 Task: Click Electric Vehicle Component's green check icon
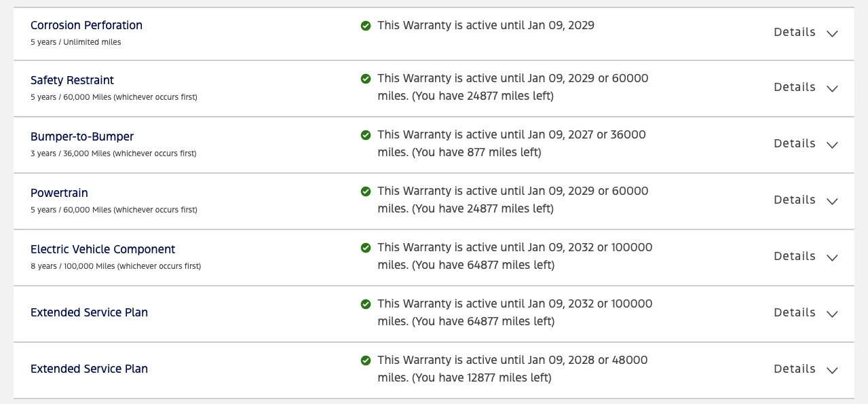[x=366, y=248]
